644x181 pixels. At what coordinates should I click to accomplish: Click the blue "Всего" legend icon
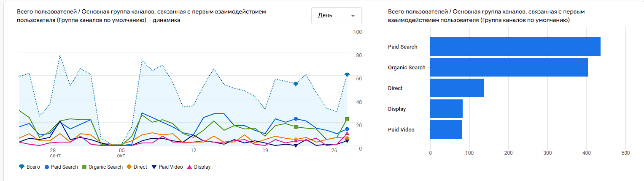pos(22,167)
